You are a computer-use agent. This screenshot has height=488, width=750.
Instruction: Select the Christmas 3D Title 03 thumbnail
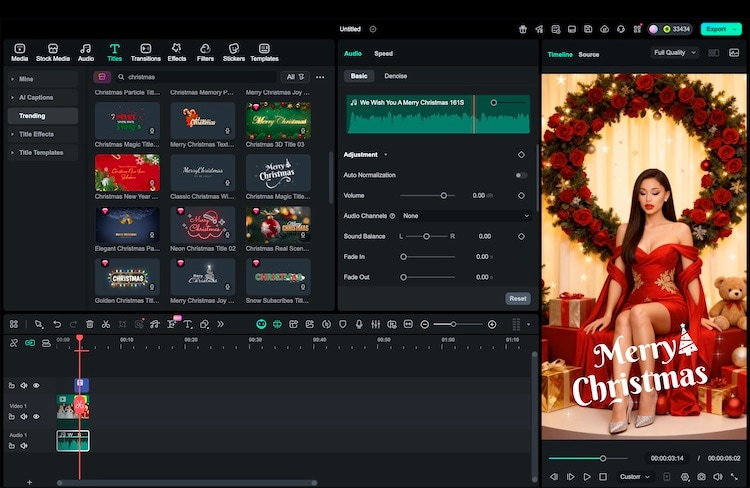click(278, 121)
